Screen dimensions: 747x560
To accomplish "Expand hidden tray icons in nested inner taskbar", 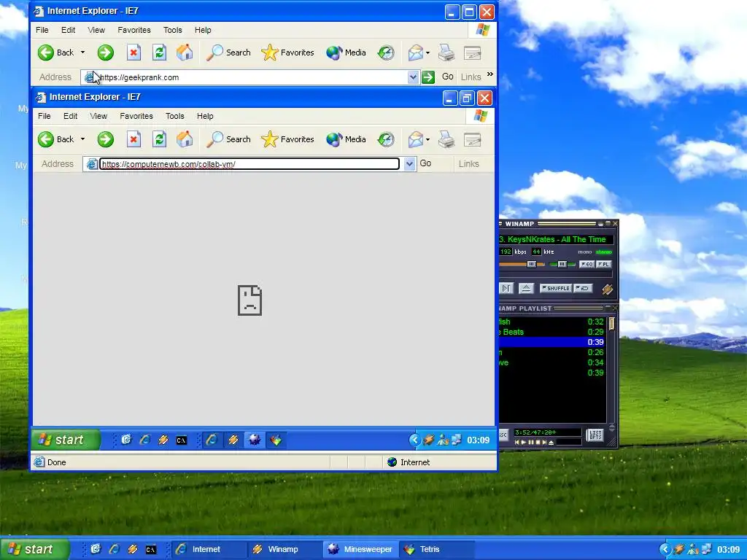I will (414, 440).
